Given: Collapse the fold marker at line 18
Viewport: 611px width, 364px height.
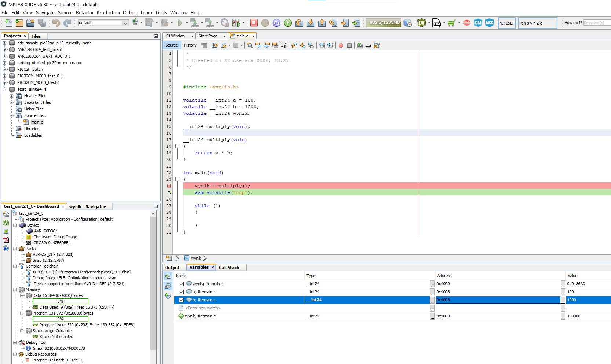Looking at the screenshot, I should [x=177, y=146].
